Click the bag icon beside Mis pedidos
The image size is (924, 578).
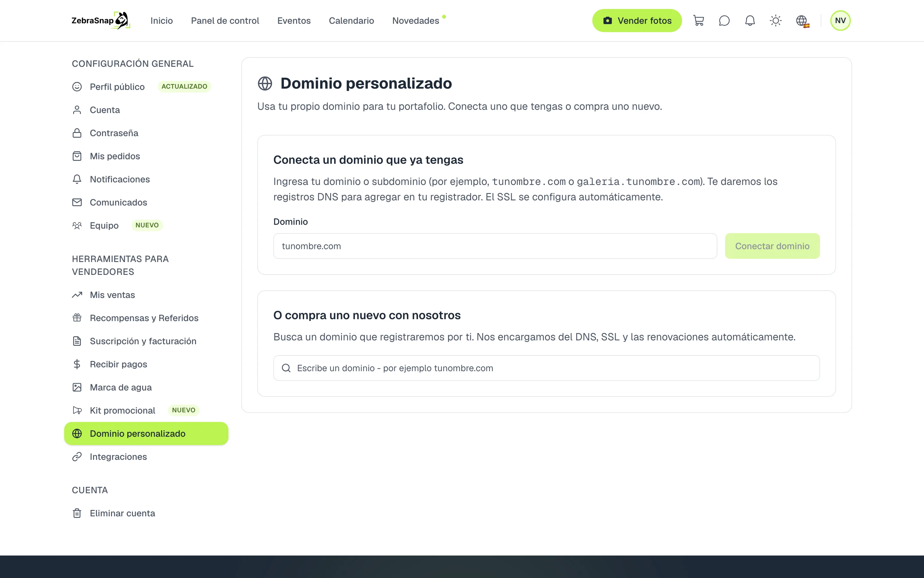pyautogui.click(x=77, y=156)
